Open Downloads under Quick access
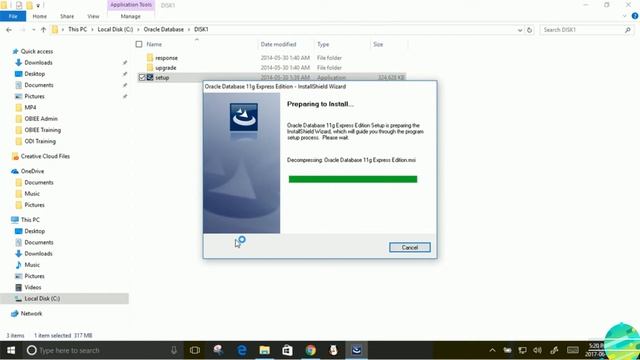This screenshot has height=360, width=640. tap(38, 62)
